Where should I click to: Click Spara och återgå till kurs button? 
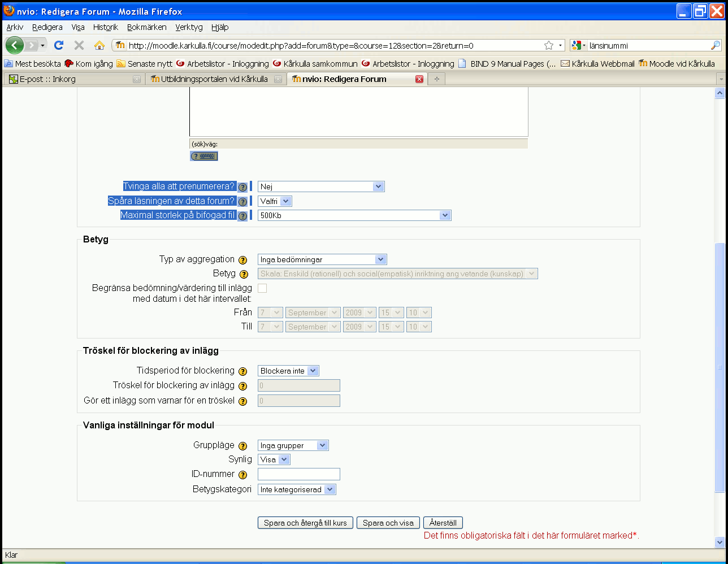coord(305,523)
